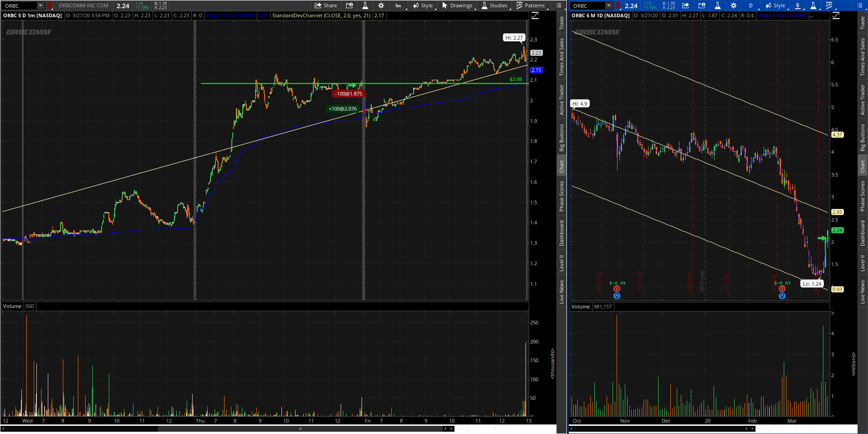
Task: Open the dollar-sign drawings icon in right chart
Action: coord(798,5)
